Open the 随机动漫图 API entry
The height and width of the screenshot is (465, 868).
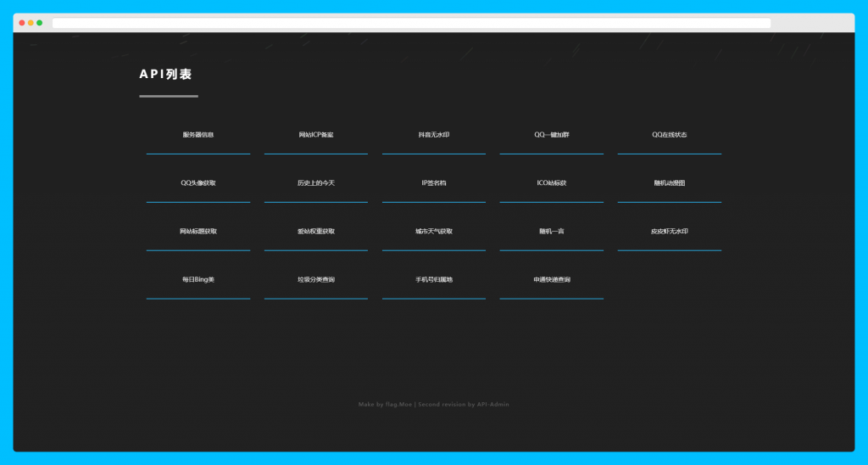(x=670, y=183)
